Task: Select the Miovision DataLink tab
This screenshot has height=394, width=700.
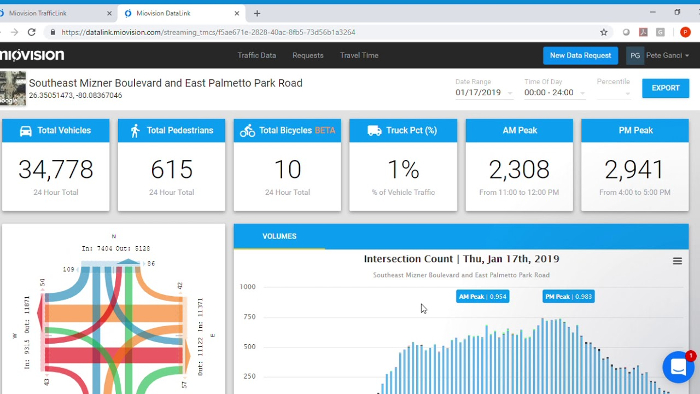Action: pos(181,13)
